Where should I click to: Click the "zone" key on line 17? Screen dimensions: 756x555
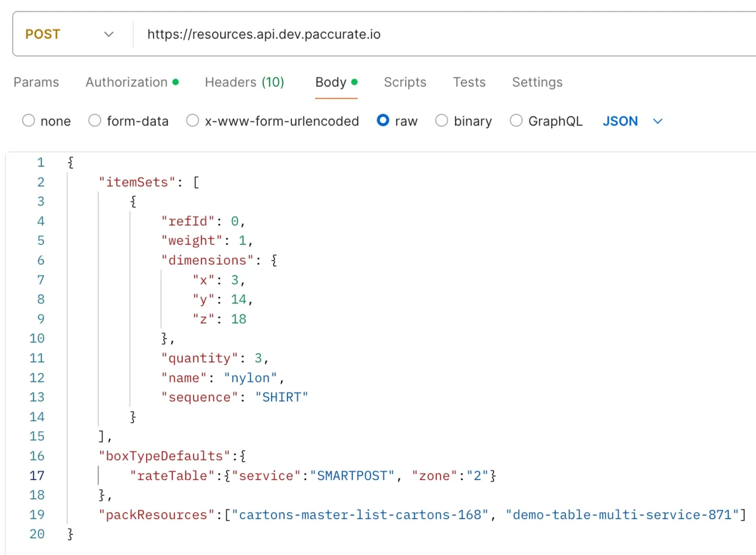click(x=434, y=476)
